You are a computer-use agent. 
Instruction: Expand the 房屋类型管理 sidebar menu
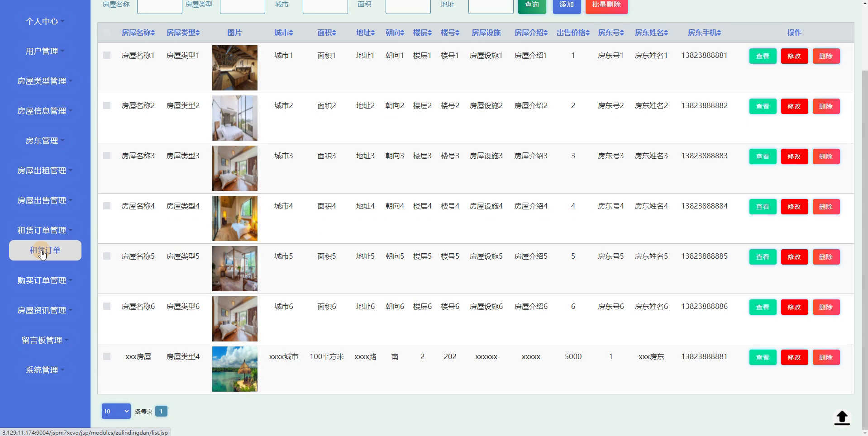click(45, 81)
